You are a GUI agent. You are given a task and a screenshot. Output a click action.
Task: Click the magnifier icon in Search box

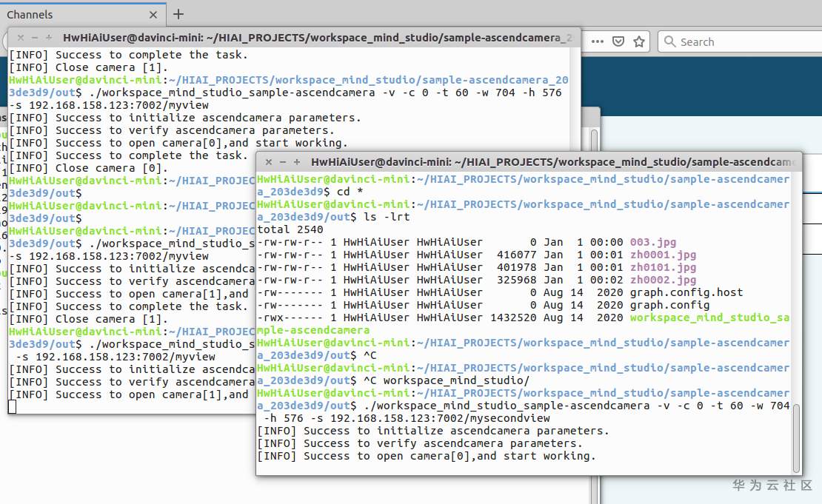669,41
